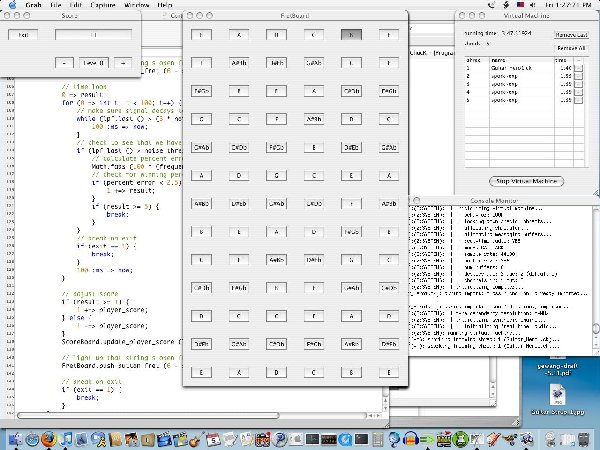The image size is (600, 450).
Task: Remove shred 5 using its row minus button
Action: [x=579, y=100]
